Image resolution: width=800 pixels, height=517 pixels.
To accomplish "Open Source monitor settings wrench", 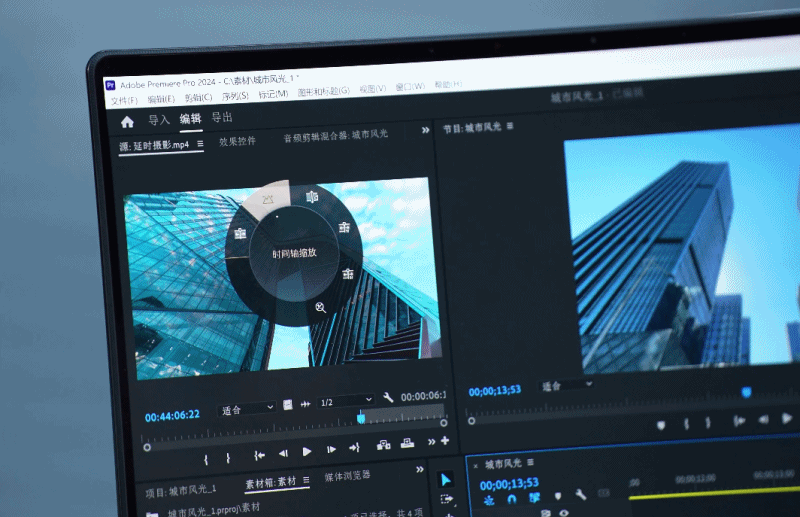I will point(389,398).
